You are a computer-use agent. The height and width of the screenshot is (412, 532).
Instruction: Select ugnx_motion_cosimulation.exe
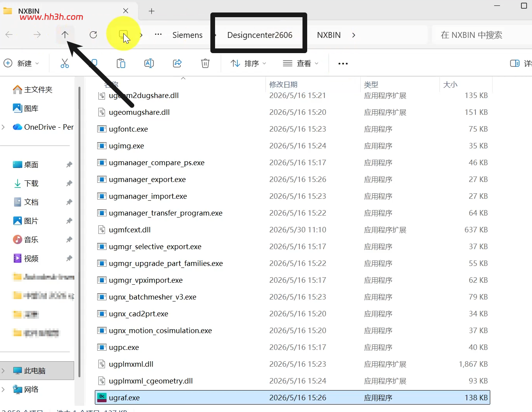[292, 330]
